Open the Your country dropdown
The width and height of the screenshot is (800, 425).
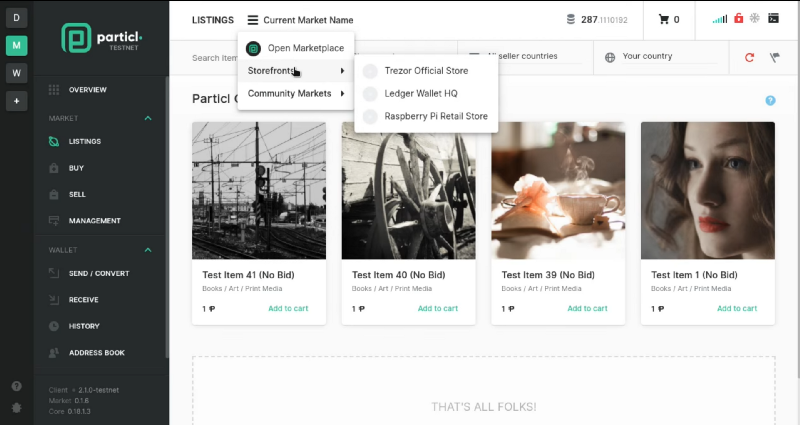point(662,57)
